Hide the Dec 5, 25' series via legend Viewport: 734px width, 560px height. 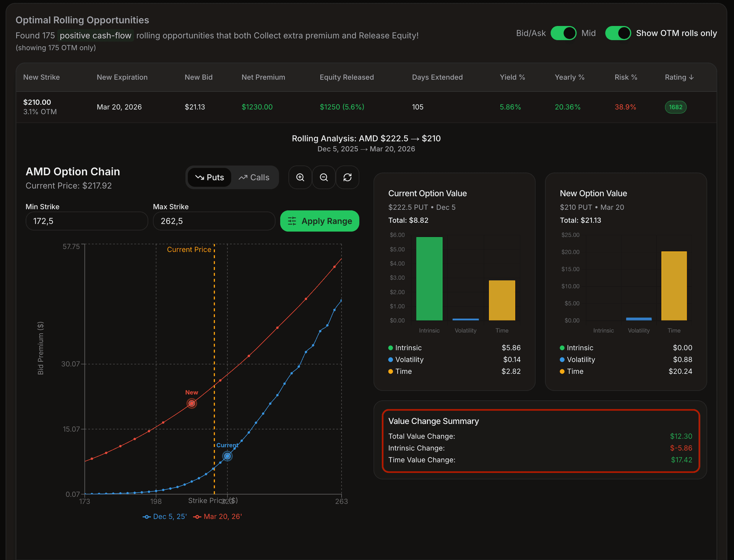click(x=146, y=516)
